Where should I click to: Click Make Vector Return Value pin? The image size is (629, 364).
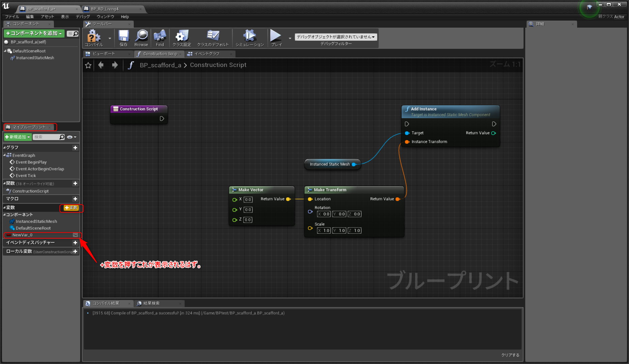point(288,199)
